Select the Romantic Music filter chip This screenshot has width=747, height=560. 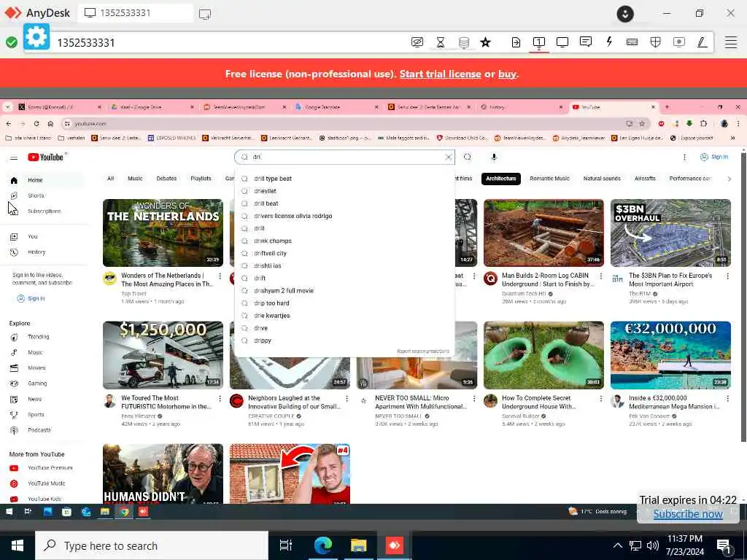tap(549, 179)
